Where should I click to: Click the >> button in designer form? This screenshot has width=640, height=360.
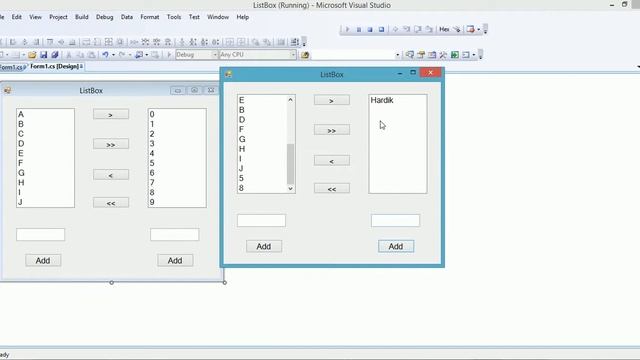pos(111,144)
